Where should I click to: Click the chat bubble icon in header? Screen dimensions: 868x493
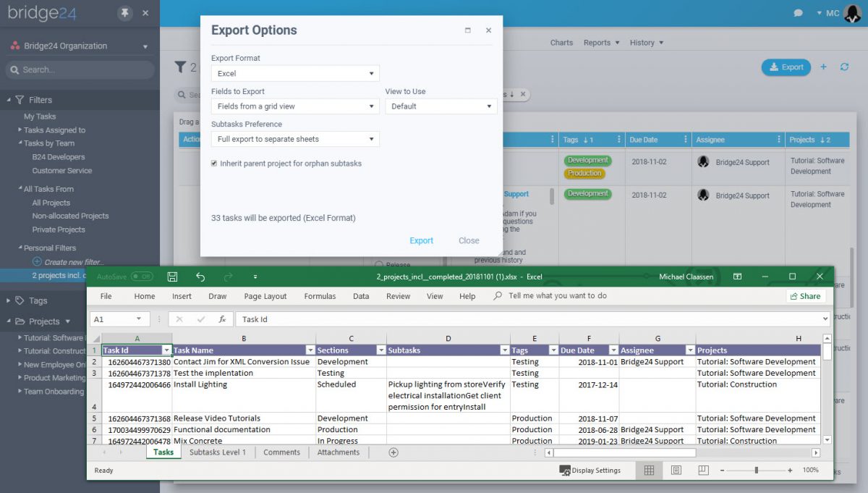799,13
